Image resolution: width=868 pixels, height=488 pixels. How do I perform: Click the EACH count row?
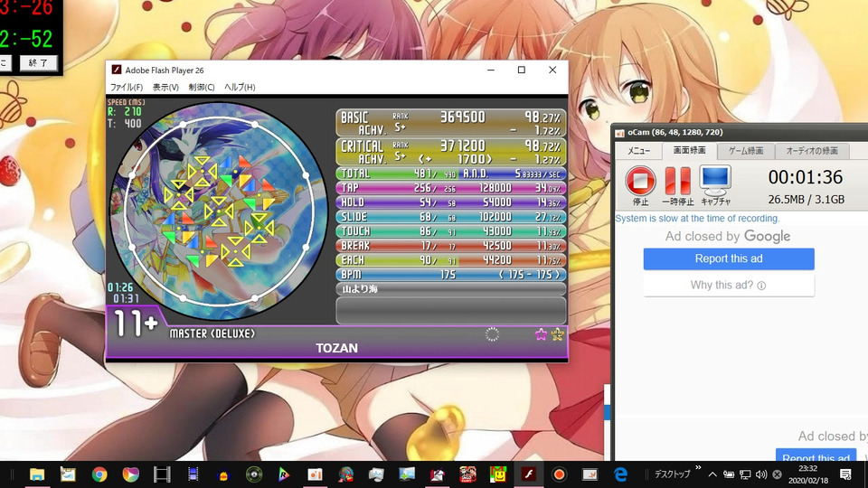pos(451,259)
